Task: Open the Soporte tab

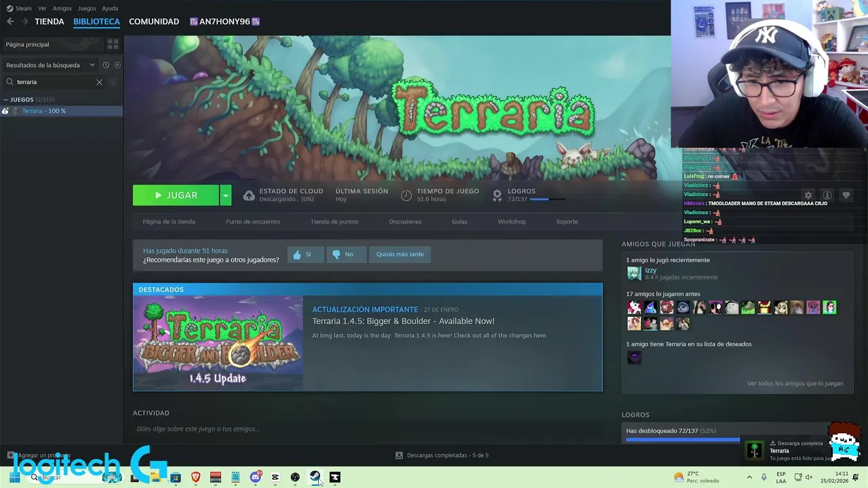Action: 567,222
